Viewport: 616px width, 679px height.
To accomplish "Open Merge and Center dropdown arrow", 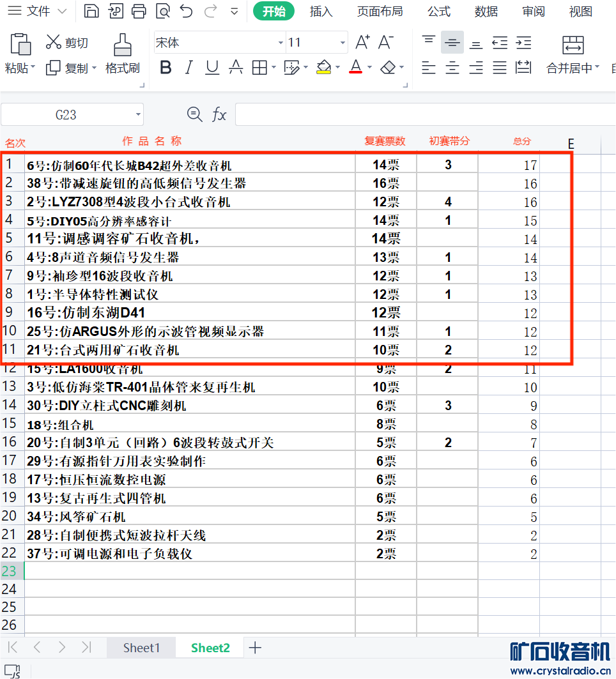I will [x=597, y=67].
